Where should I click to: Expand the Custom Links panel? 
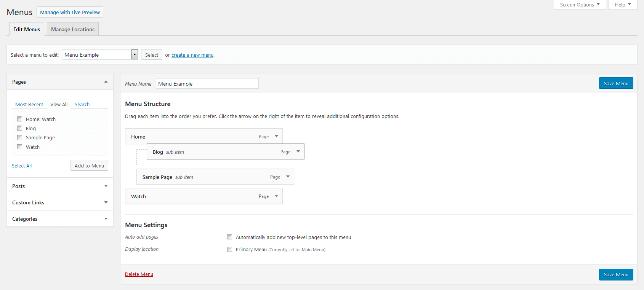coord(106,202)
